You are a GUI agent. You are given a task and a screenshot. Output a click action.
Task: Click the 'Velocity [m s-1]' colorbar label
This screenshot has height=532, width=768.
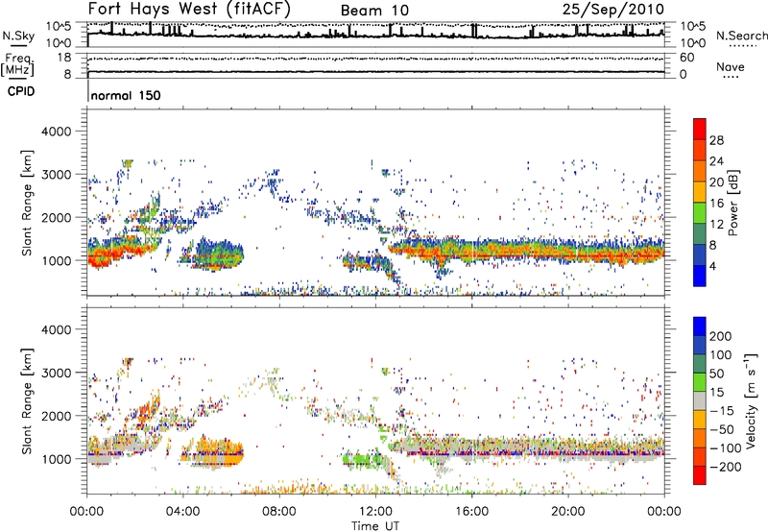pos(751,401)
